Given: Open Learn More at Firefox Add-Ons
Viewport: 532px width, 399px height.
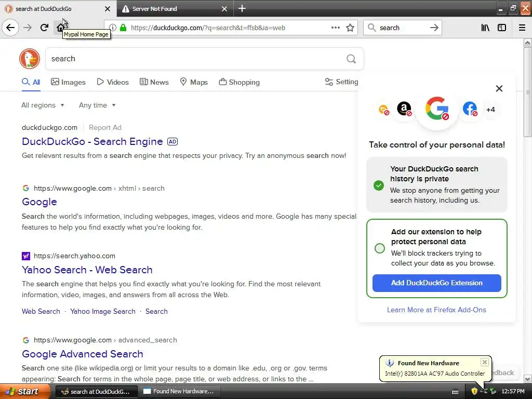Looking at the screenshot, I should [436, 310].
